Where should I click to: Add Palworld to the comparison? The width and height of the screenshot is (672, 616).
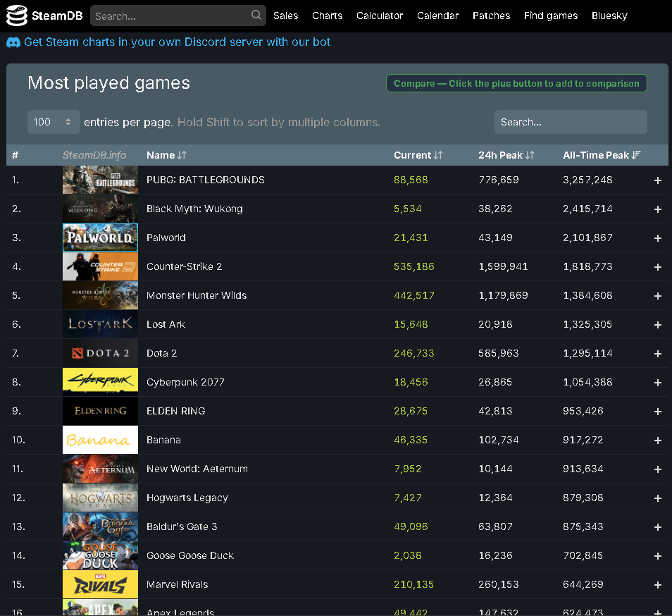point(657,238)
